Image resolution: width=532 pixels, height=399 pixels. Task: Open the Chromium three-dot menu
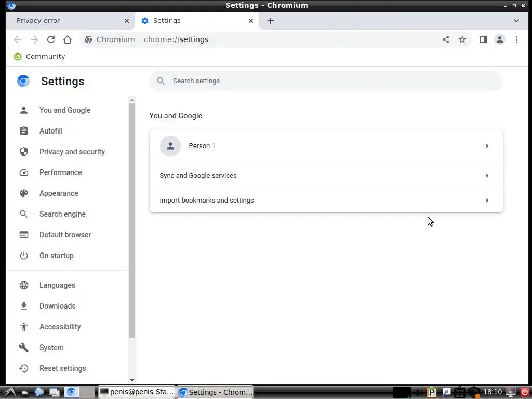click(516, 39)
